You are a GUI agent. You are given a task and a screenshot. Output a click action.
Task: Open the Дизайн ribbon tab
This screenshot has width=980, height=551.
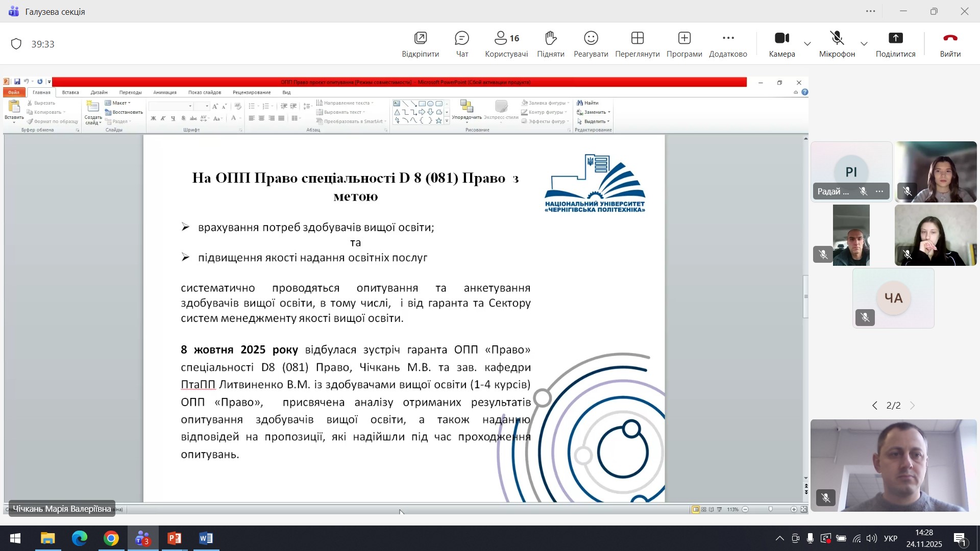pyautogui.click(x=99, y=92)
